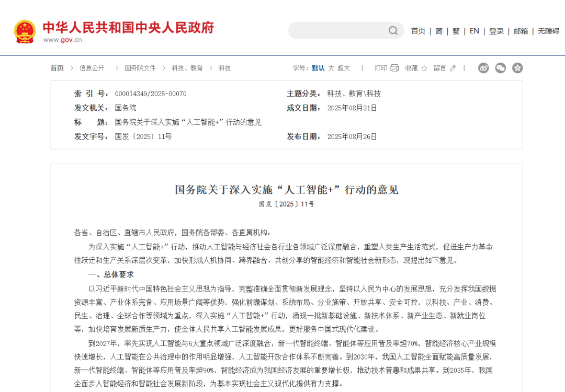Click the 主题分类 label
The height and width of the screenshot is (392, 565).
[304, 94]
